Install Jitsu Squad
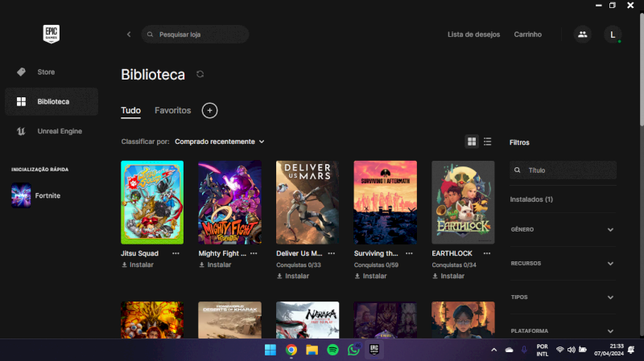This screenshot has height=361, width=644. click(x=138, y=265)
